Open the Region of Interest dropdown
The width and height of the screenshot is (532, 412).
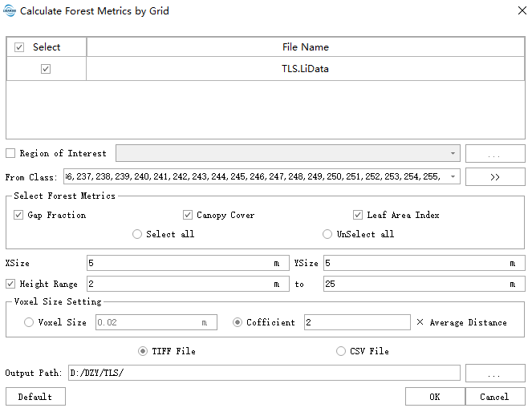pyautogui.click(x=453, y=153)
